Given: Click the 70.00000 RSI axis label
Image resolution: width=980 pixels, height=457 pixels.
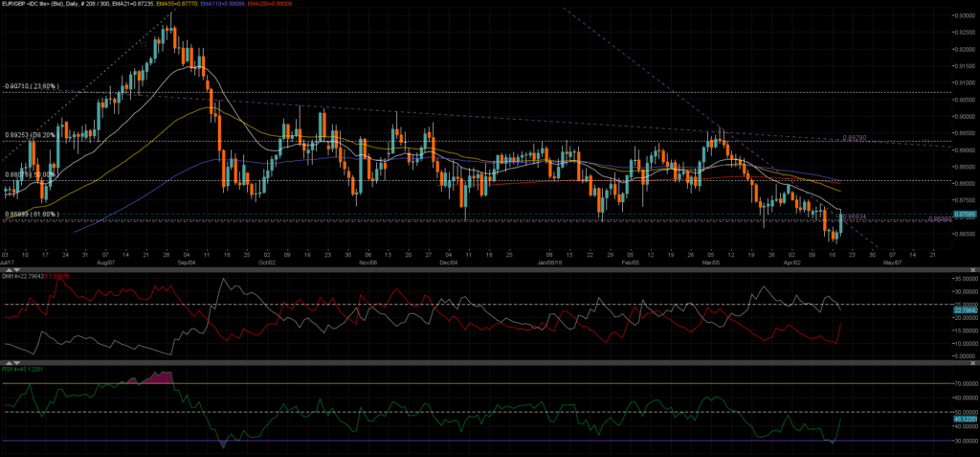Looking at the screenshot, I should (966, 384).
